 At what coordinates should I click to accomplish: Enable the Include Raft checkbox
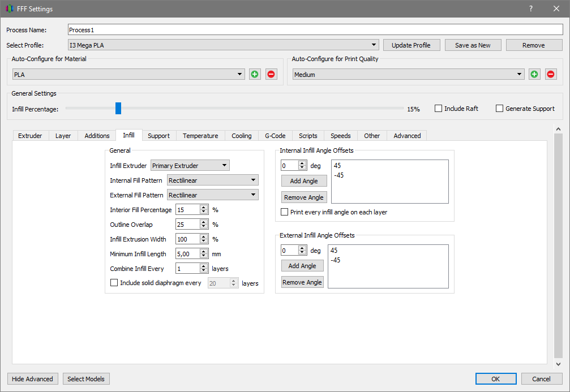[439, 109]
